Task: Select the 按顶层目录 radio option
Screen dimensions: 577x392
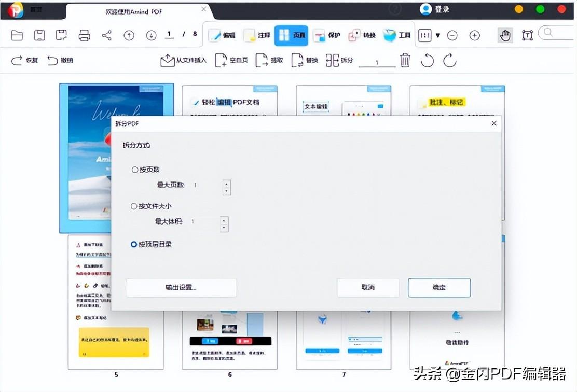Action: (151, 244)
